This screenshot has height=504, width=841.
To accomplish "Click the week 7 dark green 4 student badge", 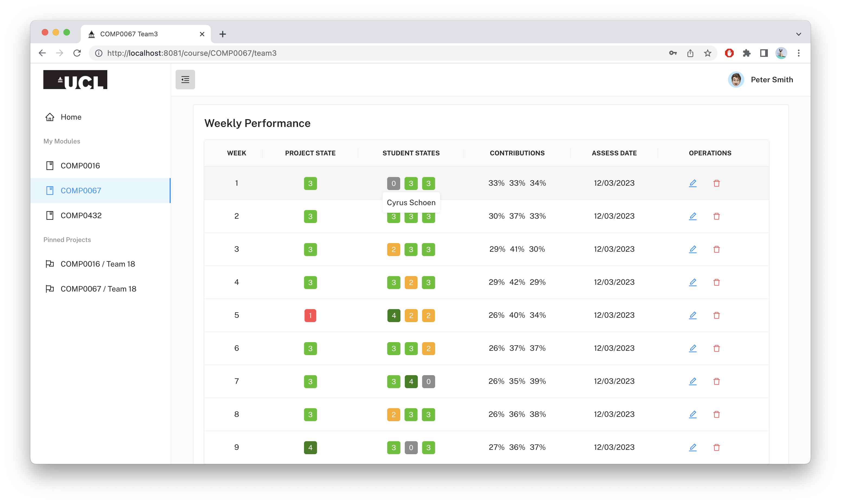I will 411,381.
